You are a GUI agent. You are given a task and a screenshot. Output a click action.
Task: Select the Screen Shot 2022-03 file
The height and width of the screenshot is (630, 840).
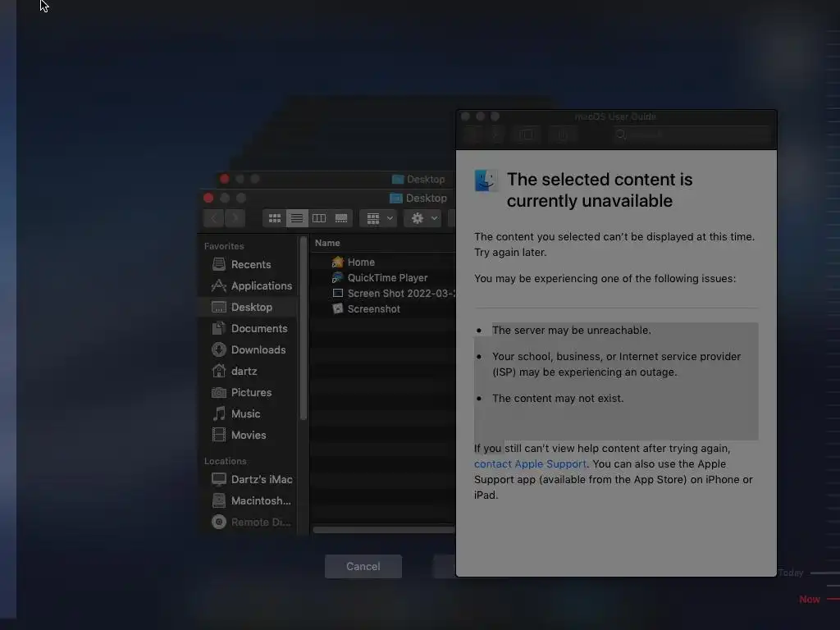click(x=383, y=293)
